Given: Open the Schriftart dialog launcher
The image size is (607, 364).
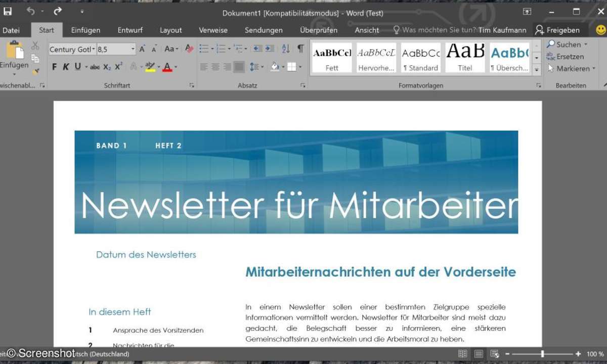Looking at the screenshot, I should [192, 85].
